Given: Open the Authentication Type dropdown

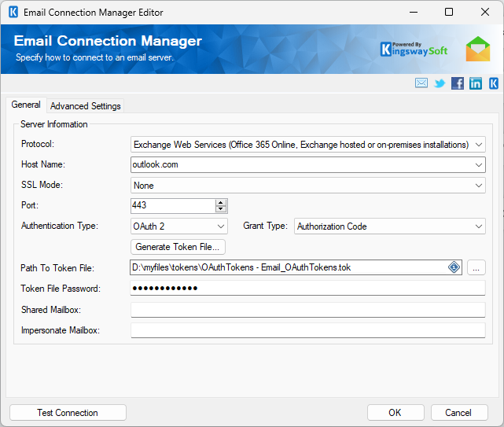Looking at the screenshot, I should point(221,226).
